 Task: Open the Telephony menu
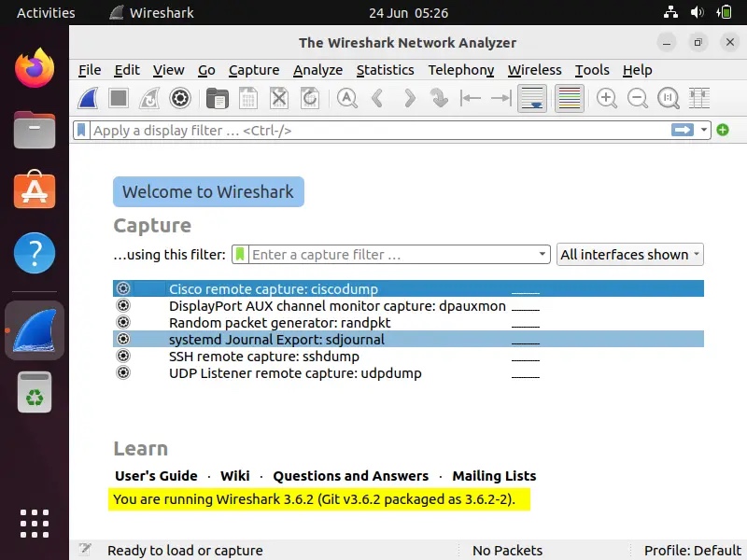pos(461,70)
